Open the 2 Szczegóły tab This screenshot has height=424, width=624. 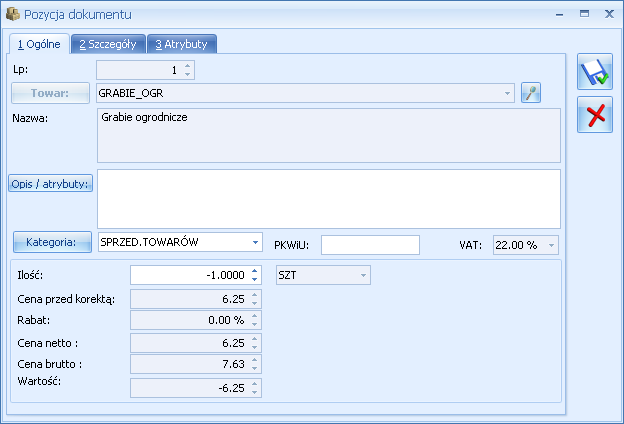tap(108, 44)
